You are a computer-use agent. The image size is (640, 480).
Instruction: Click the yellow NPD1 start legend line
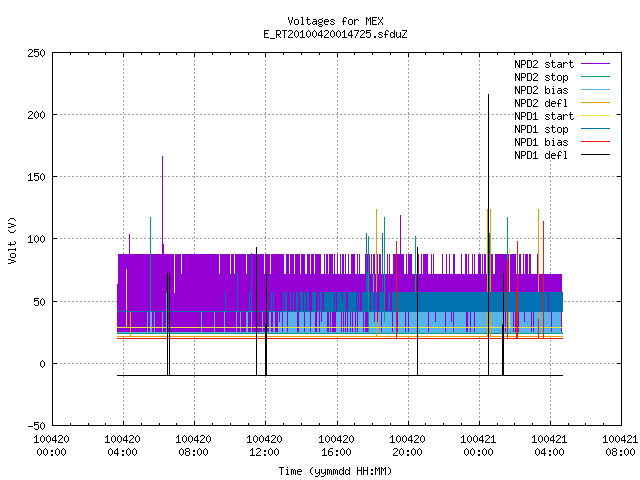595,116
